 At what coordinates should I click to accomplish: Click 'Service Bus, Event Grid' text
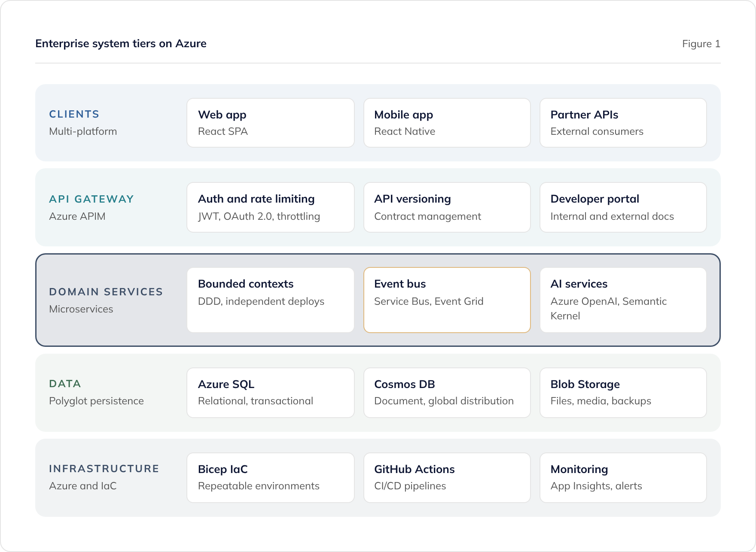pyautogui.click(x=429, y=301)
